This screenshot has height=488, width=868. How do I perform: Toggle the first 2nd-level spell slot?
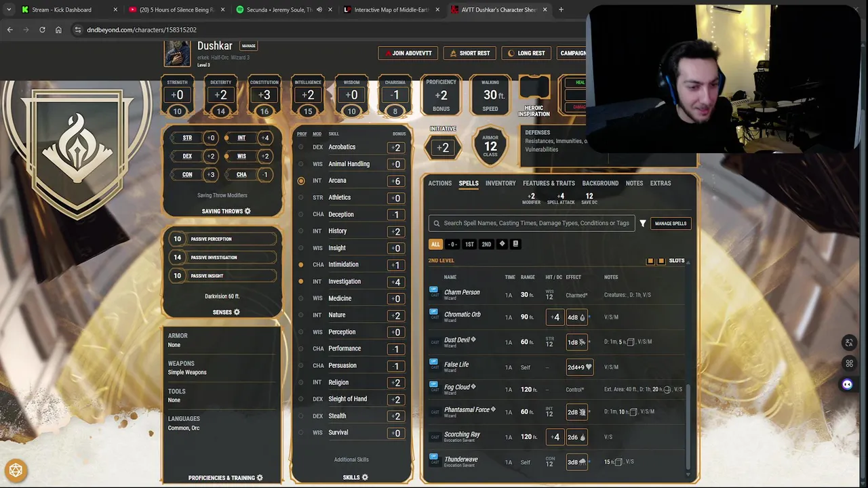point(650,261)
